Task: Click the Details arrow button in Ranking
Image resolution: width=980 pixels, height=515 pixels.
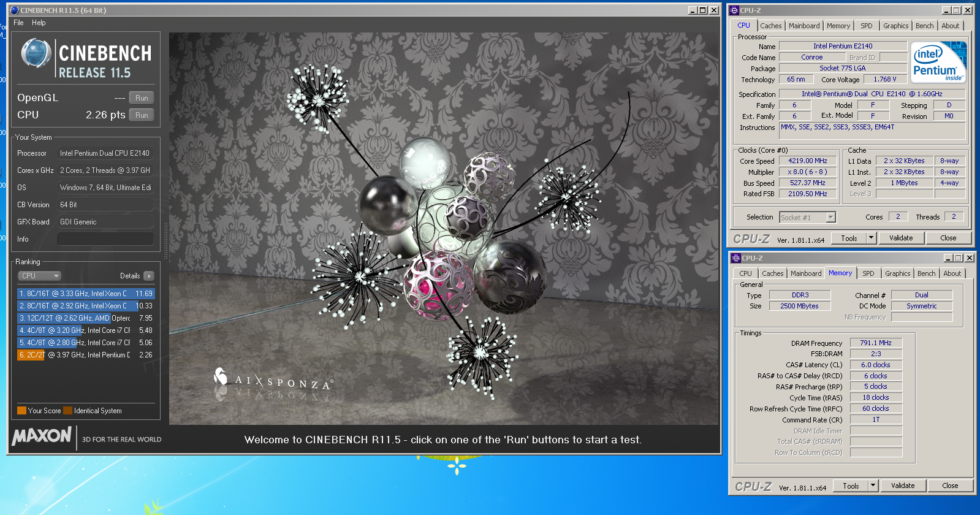Action: pos(149,276)
